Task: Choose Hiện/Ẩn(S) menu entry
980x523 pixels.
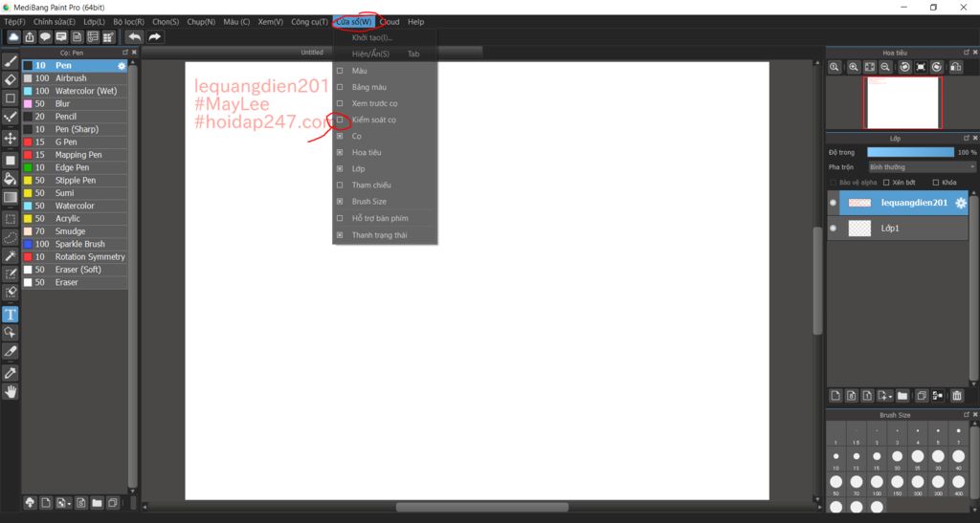Action: (385, 54)
